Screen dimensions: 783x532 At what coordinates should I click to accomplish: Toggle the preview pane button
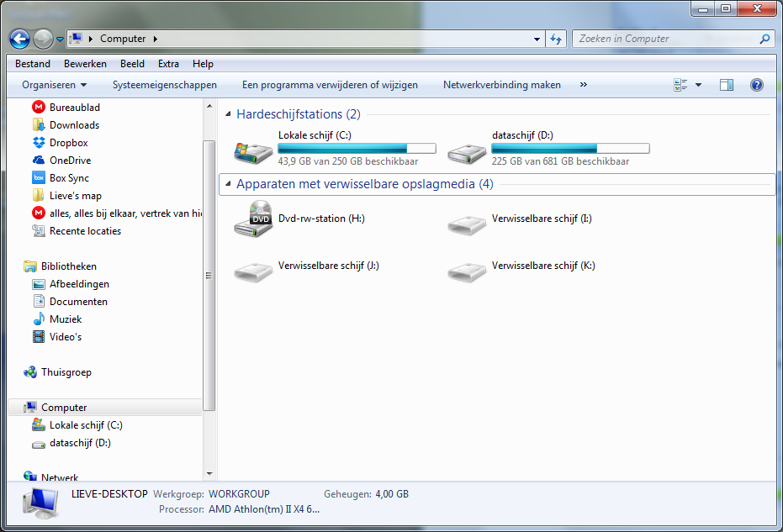[x=727, y=85]
